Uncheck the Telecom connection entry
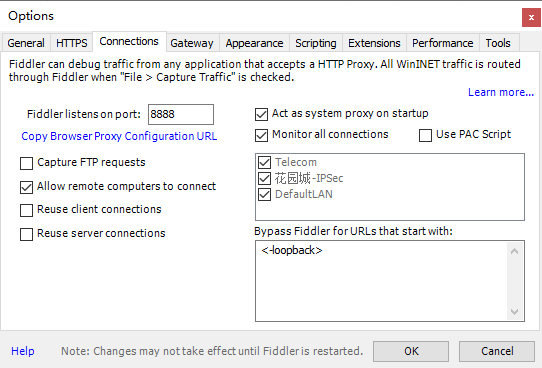 [x=264, y=162]
